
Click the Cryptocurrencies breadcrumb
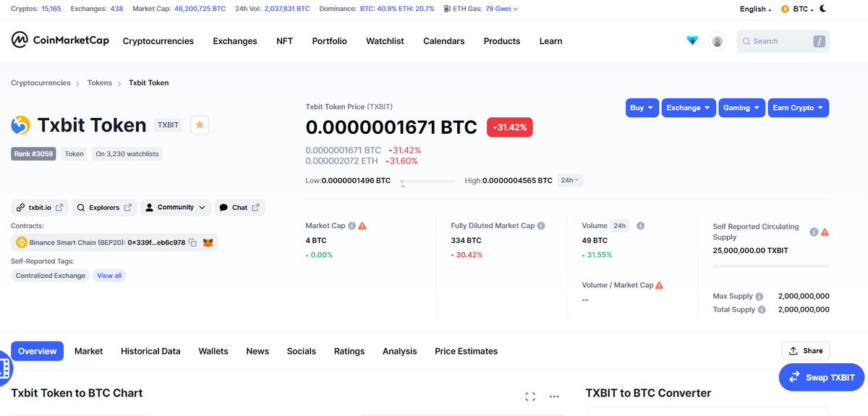point(41,82)
